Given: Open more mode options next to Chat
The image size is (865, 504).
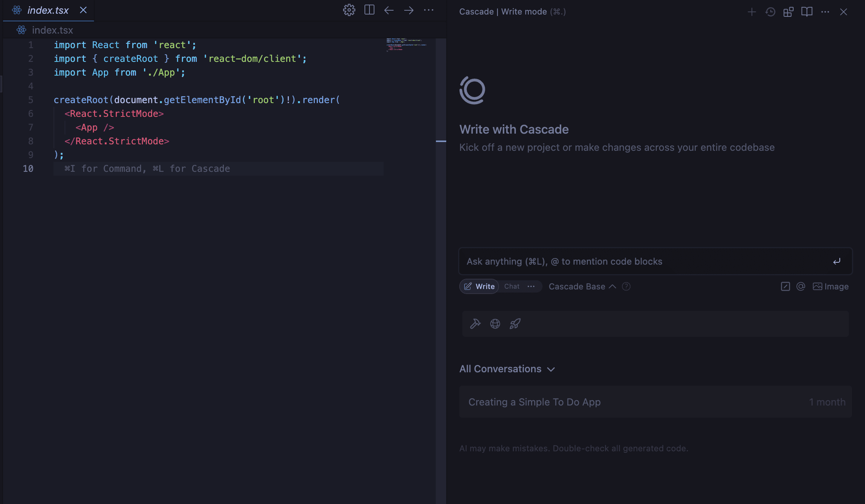Looking at the screenshot, I should tap(531, 286).
